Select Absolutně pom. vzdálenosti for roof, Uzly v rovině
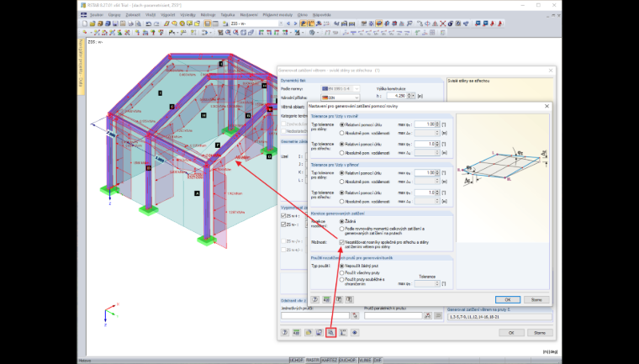 tap(342, 153)
